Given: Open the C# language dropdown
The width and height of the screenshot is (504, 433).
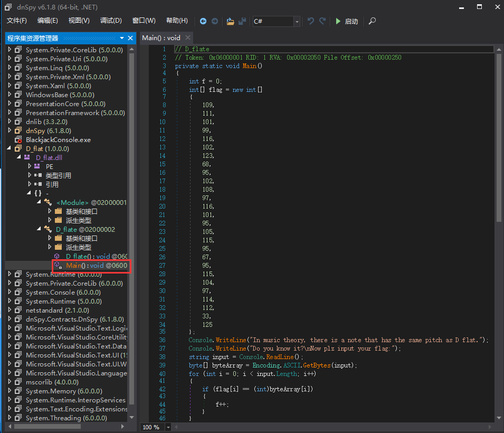Looking at the screenshot, I should pyautogui.click(x=297, y=22).
